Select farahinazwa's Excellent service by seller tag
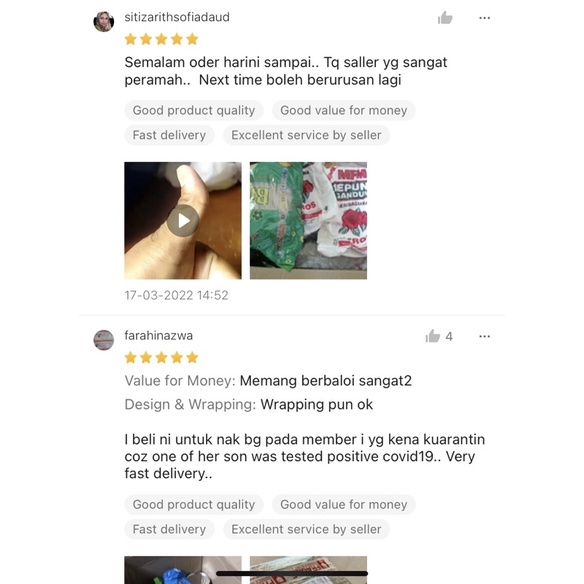This screenshot has width=584, height=584. click(x=306, y=529)
